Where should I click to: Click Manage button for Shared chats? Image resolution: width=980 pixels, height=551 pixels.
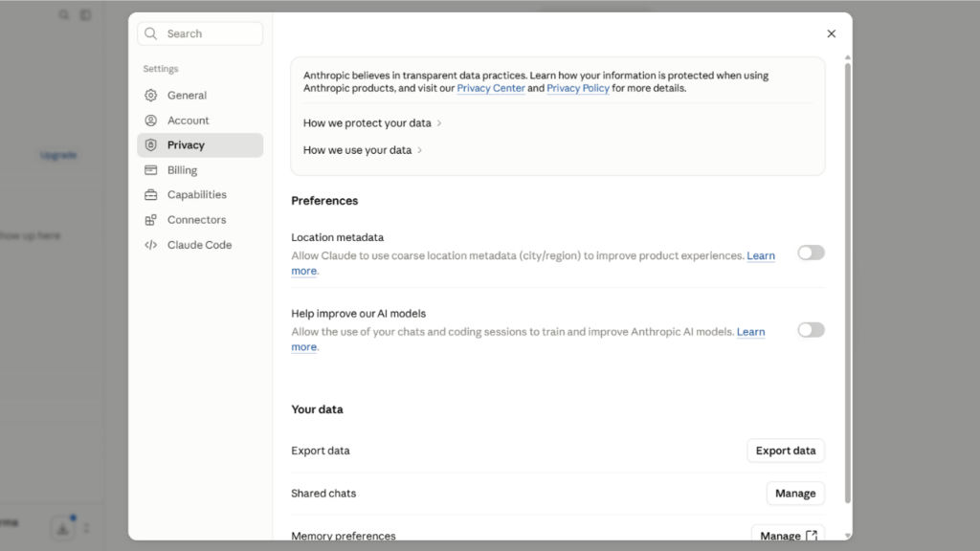(795, 493)
